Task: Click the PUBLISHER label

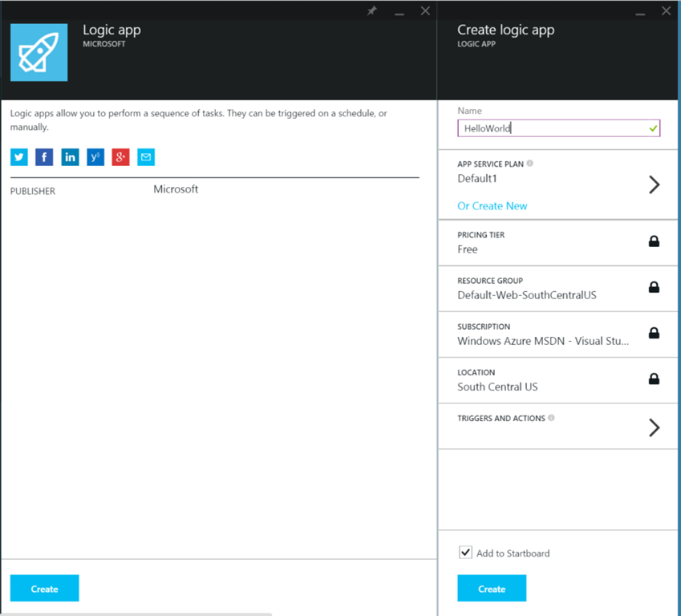Action: tap(33, 191)
